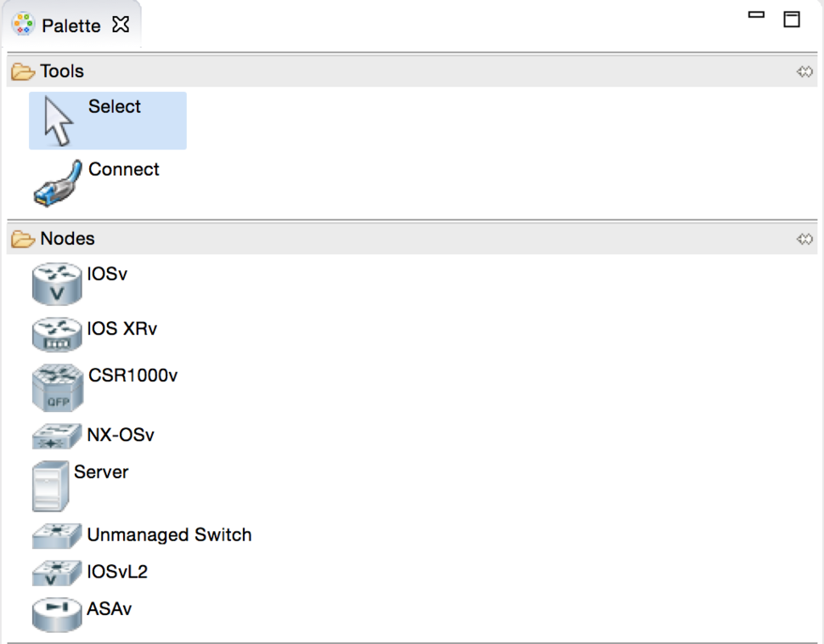
Task: Open the Tools folder icon
Action: pos(23,71)
